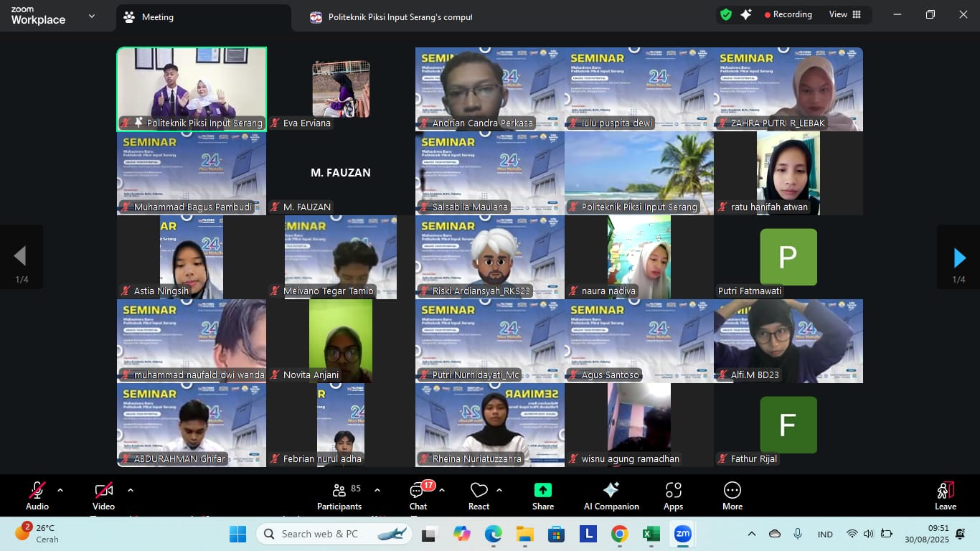This screenshot has height=551, width=980.
Task: Open the Participants panel
Action: point(339,496)
